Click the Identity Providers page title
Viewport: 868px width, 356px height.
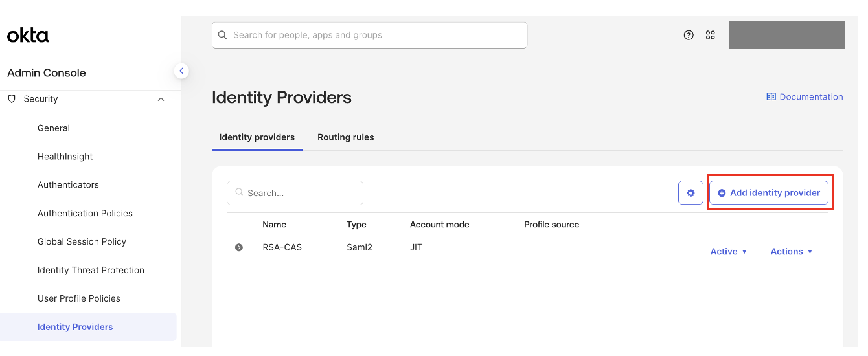tap(282, 98)
